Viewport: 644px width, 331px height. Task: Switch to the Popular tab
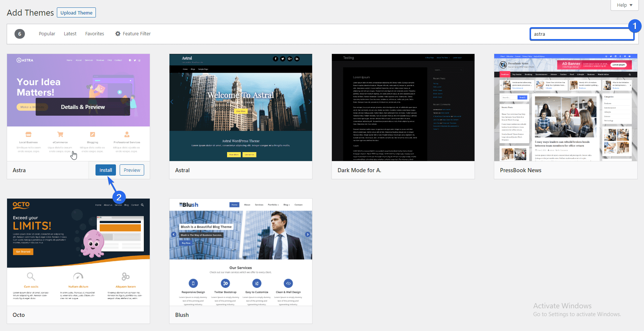click(x=47, y=34)
